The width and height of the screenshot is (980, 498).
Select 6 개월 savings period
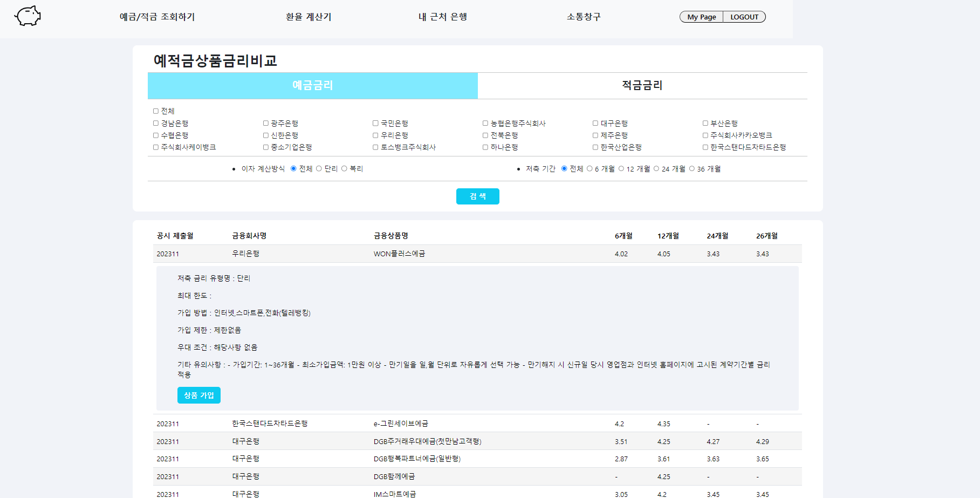[x=590, y=169]
